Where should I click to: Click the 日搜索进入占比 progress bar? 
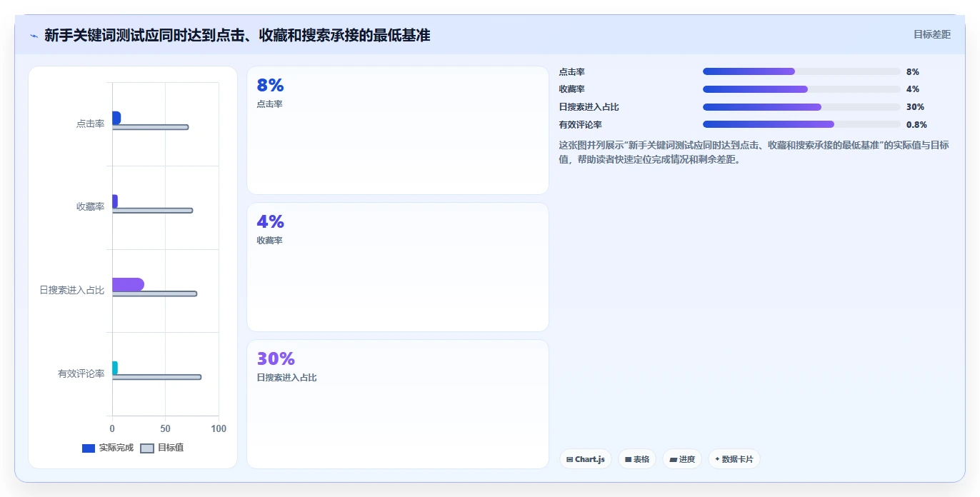(801, 107)
